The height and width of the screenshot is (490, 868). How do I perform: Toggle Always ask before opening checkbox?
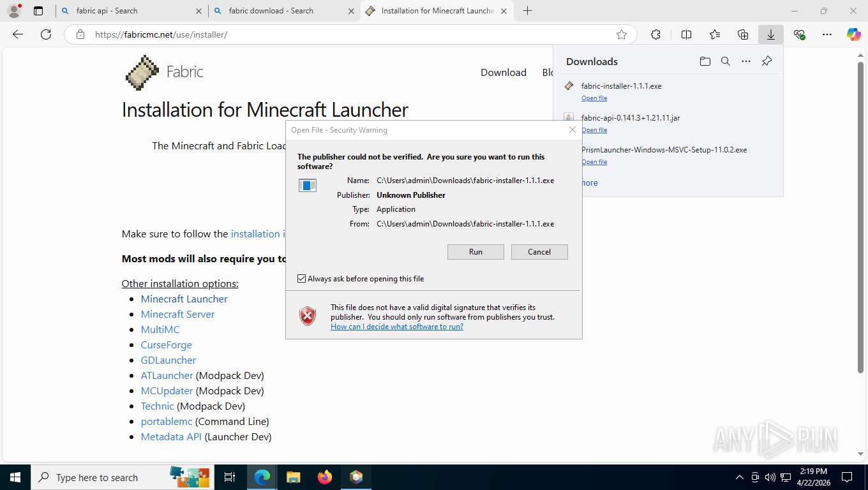[302, 279]
